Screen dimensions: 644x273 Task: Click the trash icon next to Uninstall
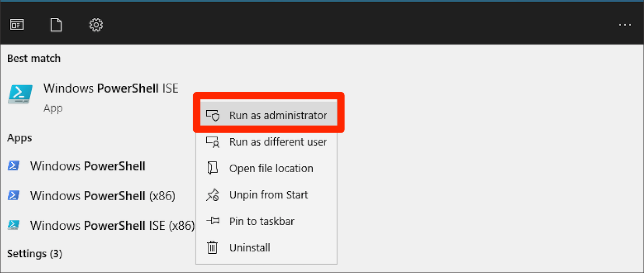tap(212, 248)
